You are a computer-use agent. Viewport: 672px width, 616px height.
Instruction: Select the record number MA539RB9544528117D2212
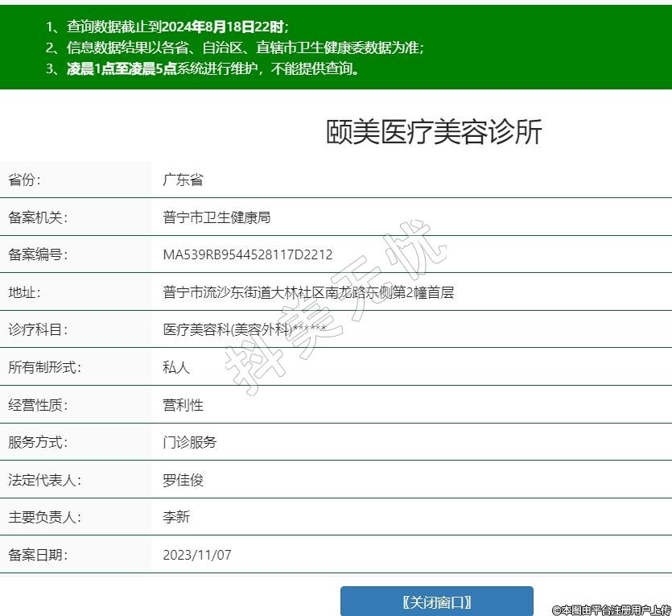point(247,255)
